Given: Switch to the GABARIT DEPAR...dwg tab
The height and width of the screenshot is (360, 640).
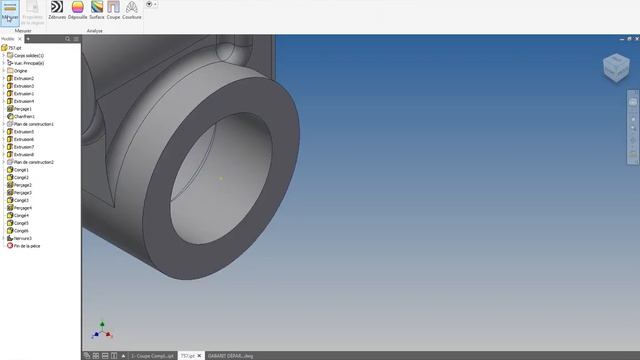Looking at the screenshot, I should (231, 356).
